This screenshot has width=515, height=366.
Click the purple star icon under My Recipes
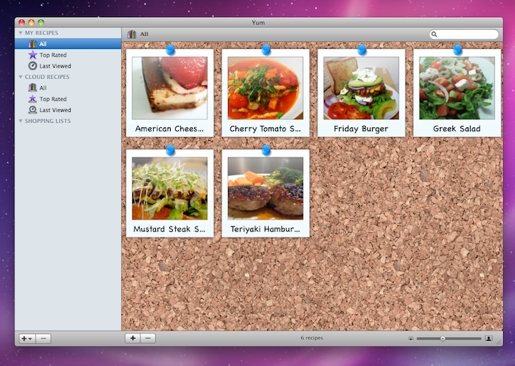(32, 55)
